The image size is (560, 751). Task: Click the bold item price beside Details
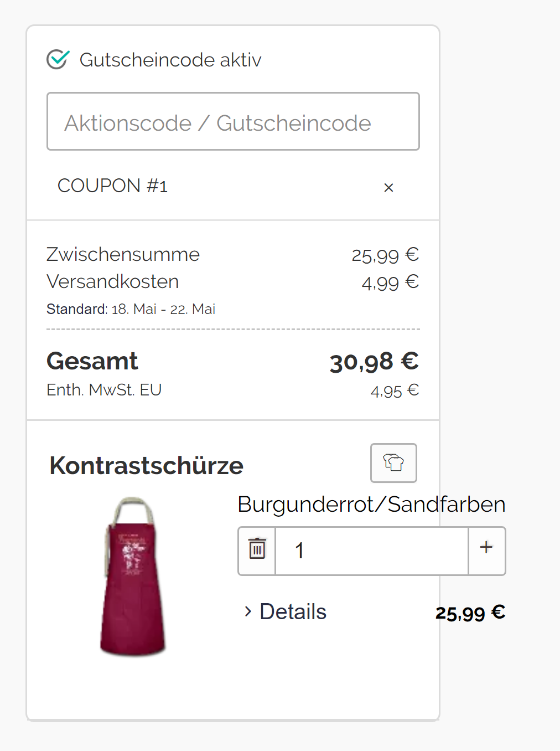470,613
